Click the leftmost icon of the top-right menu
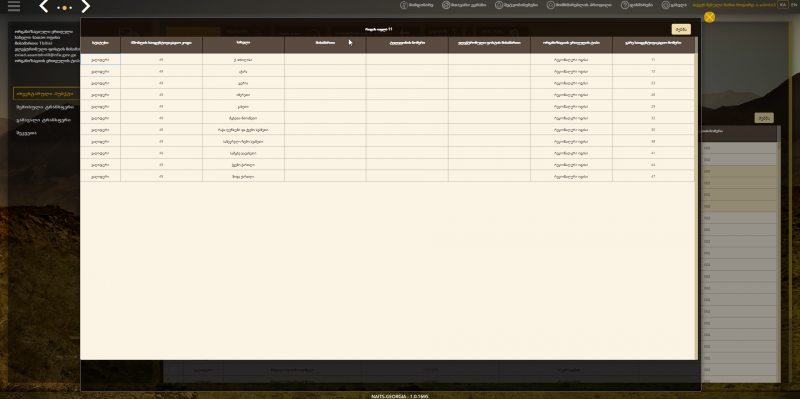This screenshot has width=800, height=399. (x=404, y=5)
